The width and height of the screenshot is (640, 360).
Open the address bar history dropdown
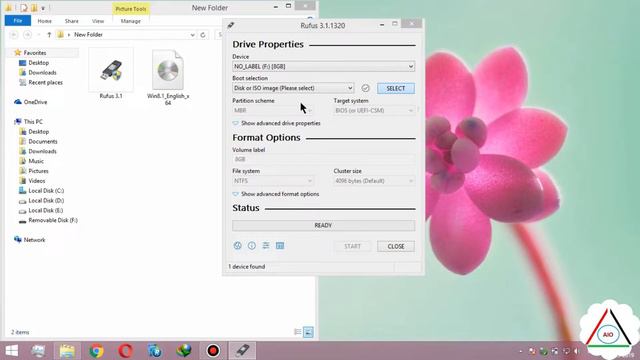tap(192, 35)
